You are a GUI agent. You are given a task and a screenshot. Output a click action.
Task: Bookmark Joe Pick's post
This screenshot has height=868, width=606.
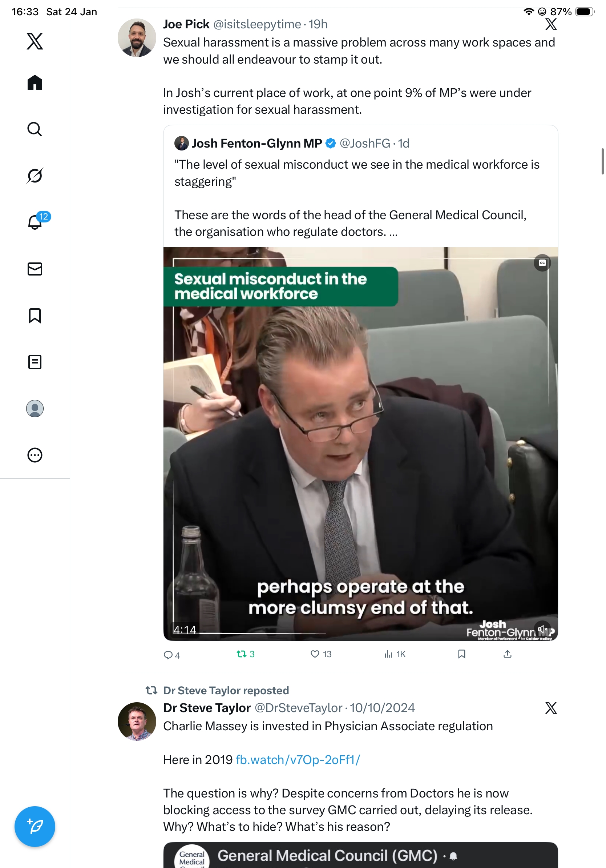click(x=461, y=654)
